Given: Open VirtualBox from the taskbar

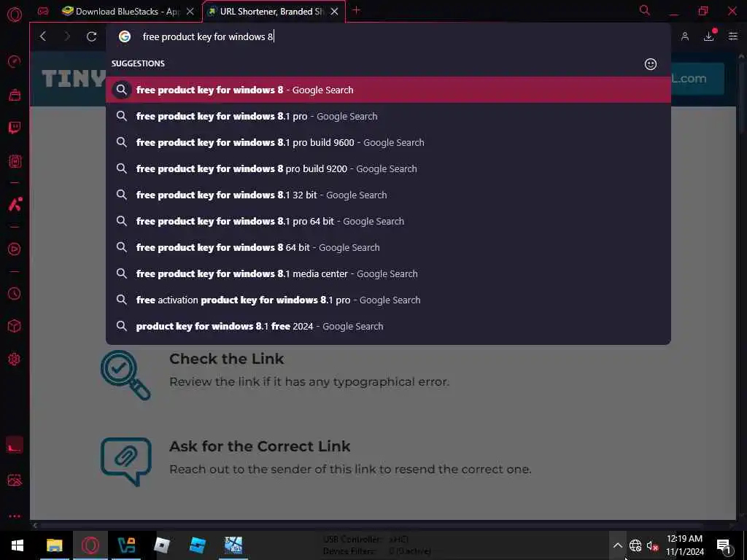Looking at the screenshot, I should pyautogui.click(x=126, y=545).
